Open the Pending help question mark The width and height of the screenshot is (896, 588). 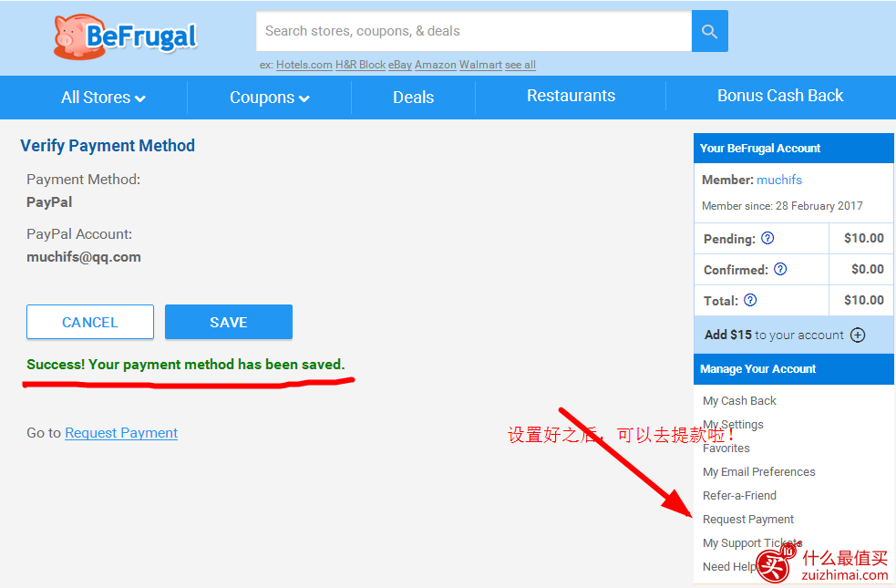click(767, 238)
